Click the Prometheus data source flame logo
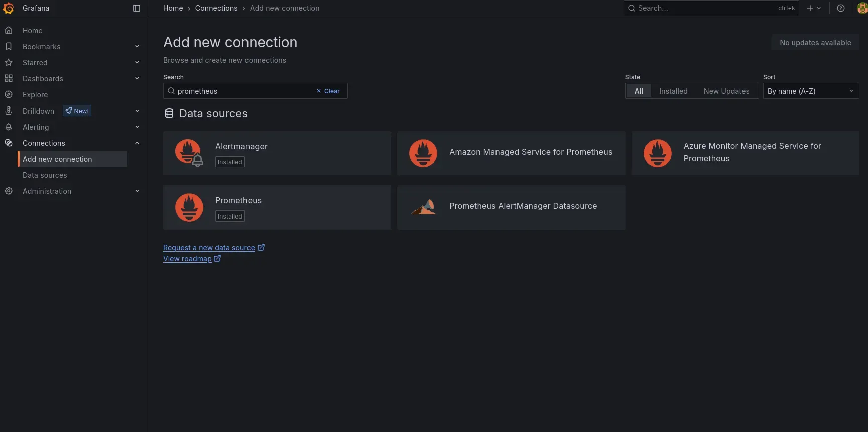The width and height of the screenshot is (868, 432). pyautogui.click(x=189, y=207)
